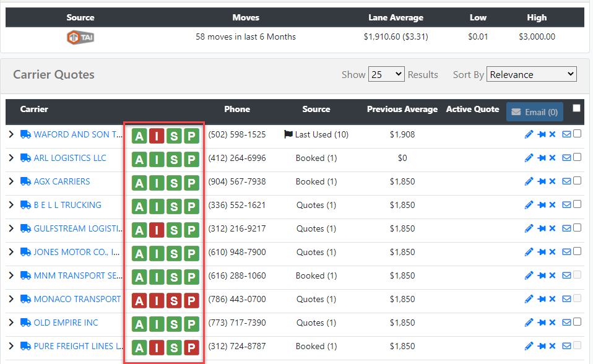Viewport: 593px width, 364px height.
Task: Click green A badge for ARL LOGISTICS LLC
Action: 139,159
